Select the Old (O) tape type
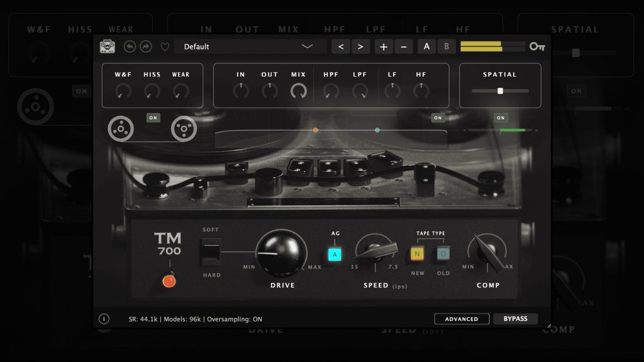 (442, 254)
